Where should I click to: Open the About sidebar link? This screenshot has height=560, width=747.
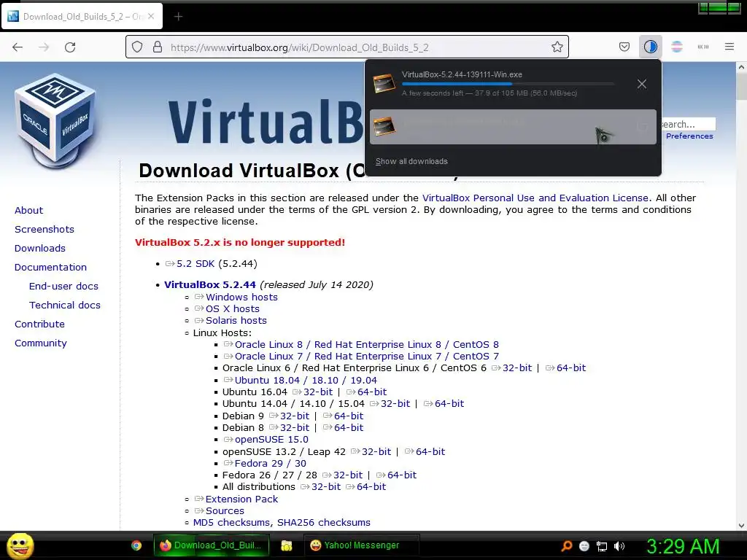pos(28,211)
